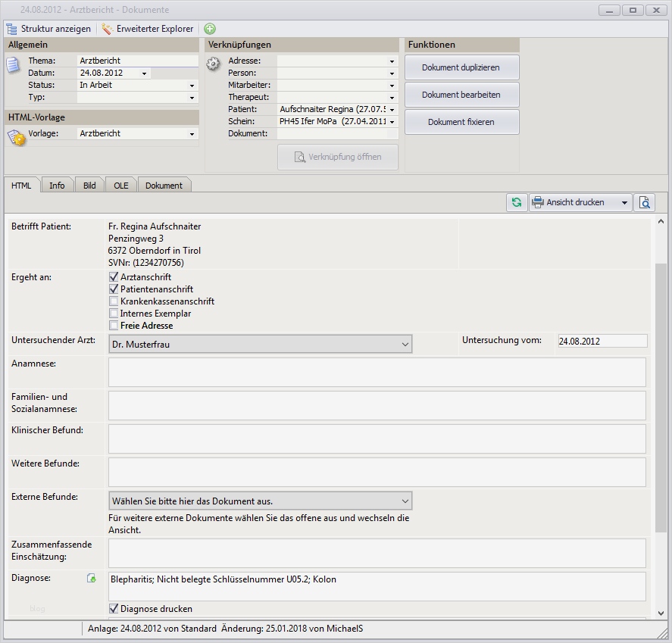
Task: Click the small green icon beside Diagnose
Action: click(92, 579)
